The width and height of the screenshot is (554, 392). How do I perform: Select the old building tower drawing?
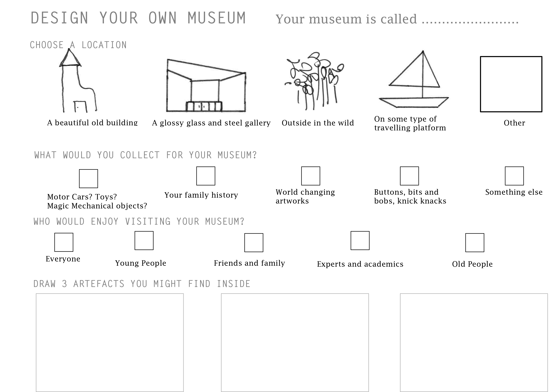pos(78,80)
